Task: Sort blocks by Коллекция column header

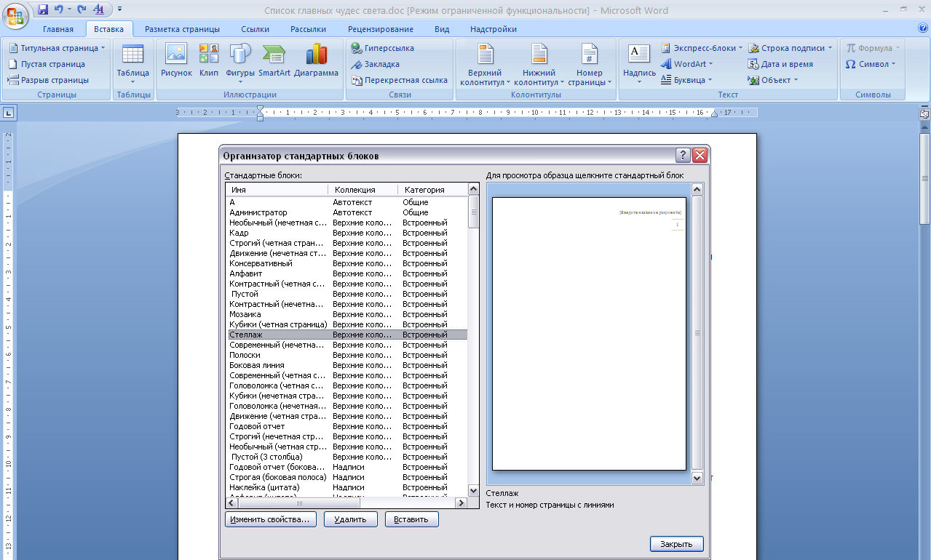Action: 363,190
